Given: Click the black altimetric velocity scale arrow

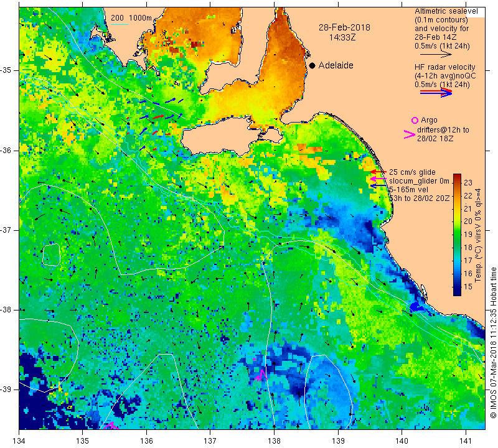Looking at the screenshot, I should pos(436,55).
